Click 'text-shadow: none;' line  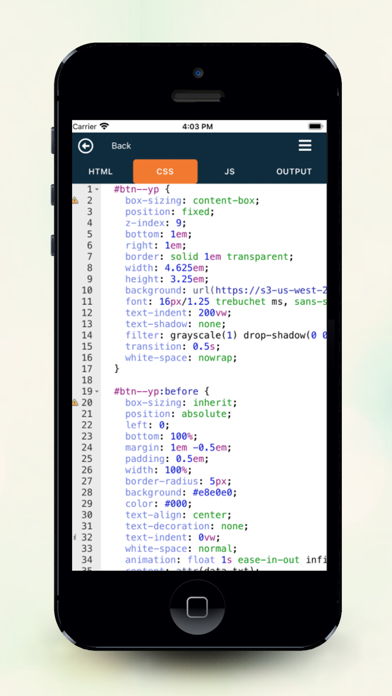pyautogui.click(x=175, y=324)
